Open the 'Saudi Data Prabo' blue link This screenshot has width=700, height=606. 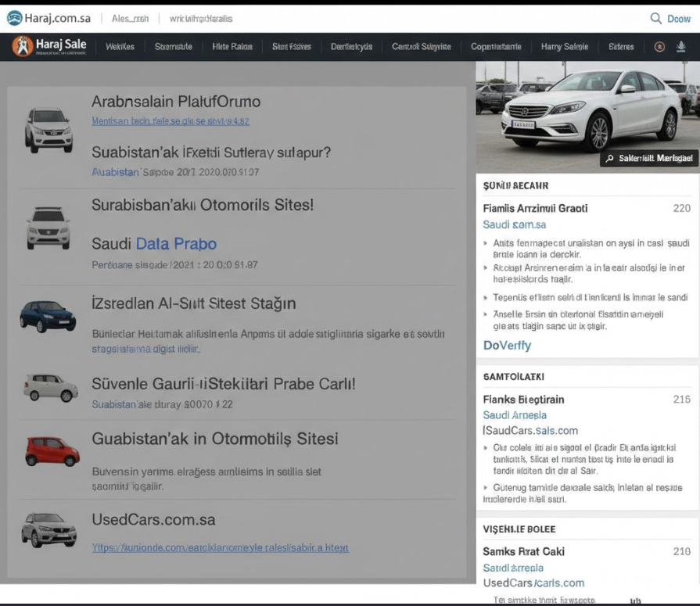pyautogui.click(x=176, y=244)
